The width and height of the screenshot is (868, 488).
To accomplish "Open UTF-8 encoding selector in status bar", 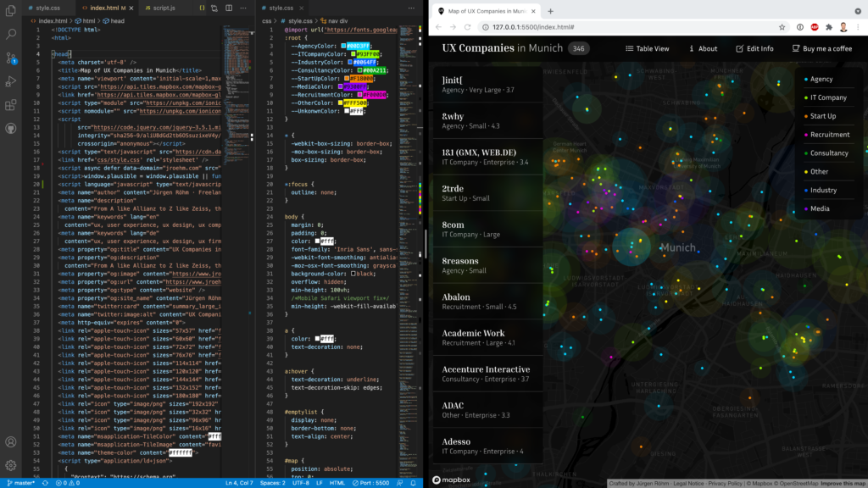I will pyautogui.click(x=275, y=483).
